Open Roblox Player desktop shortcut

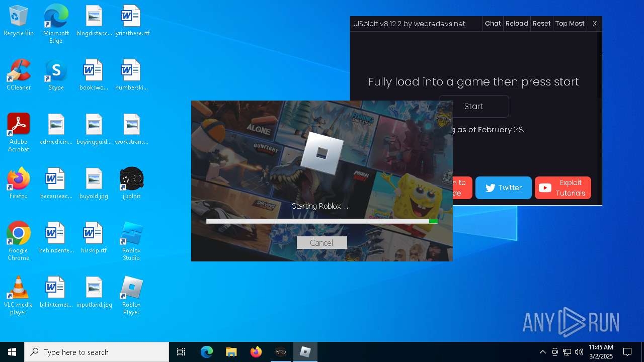tap(131, 296)
